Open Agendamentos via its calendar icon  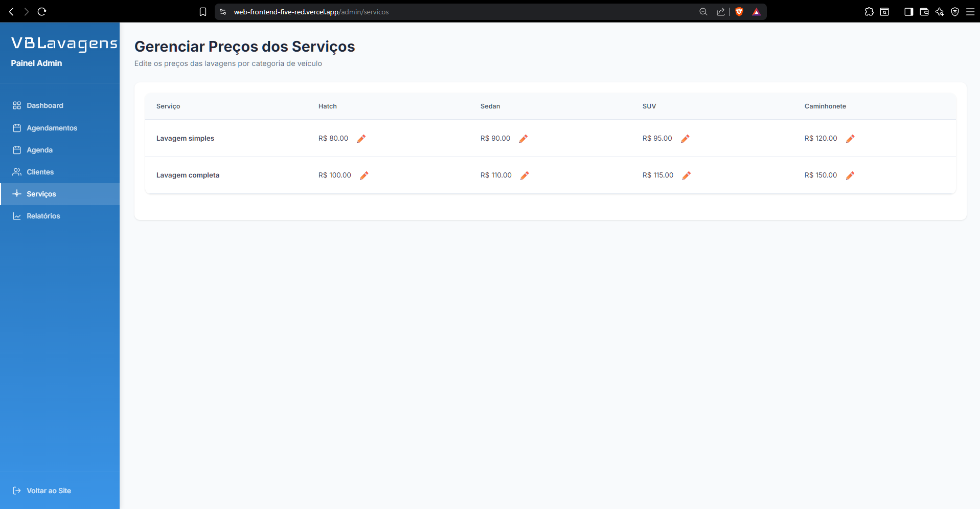[x=17, y=128]
